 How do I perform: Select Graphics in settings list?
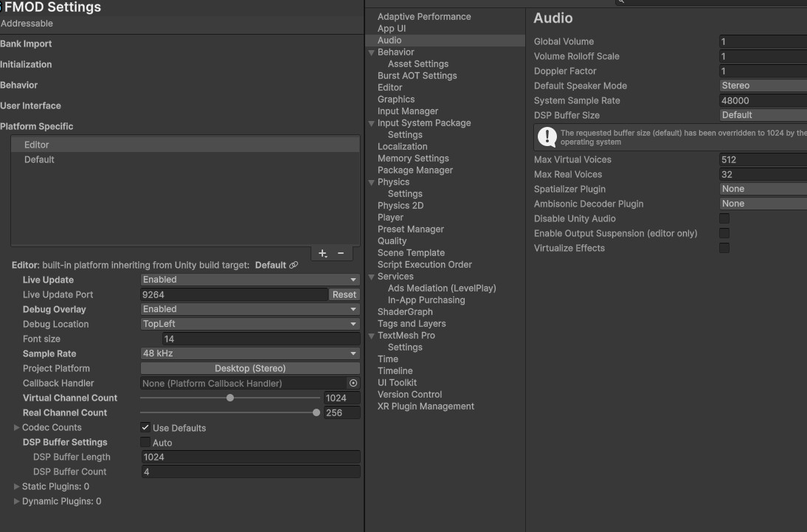point(396,99)
